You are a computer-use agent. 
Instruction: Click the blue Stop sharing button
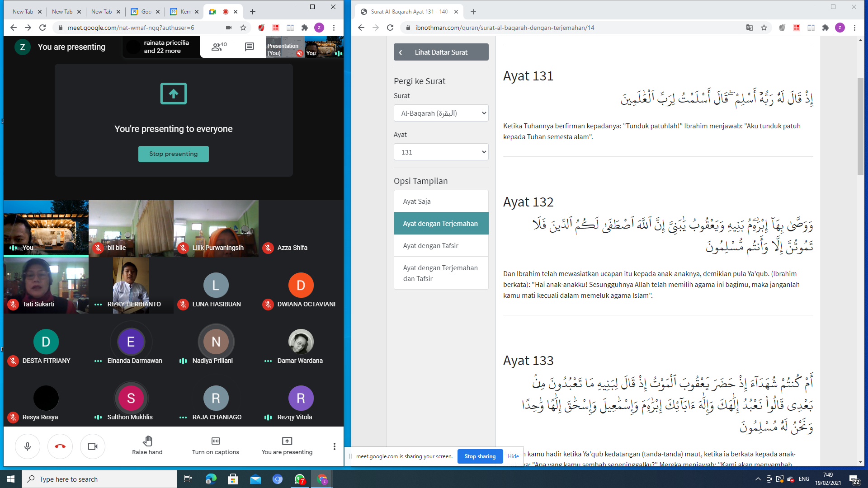click(480, 456)
